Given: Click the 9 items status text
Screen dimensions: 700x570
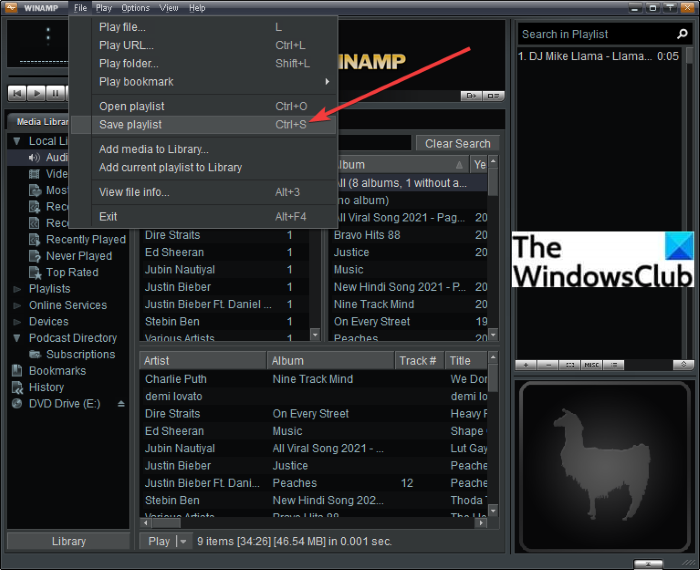Looking at the screenshot, I should (295, 541).
